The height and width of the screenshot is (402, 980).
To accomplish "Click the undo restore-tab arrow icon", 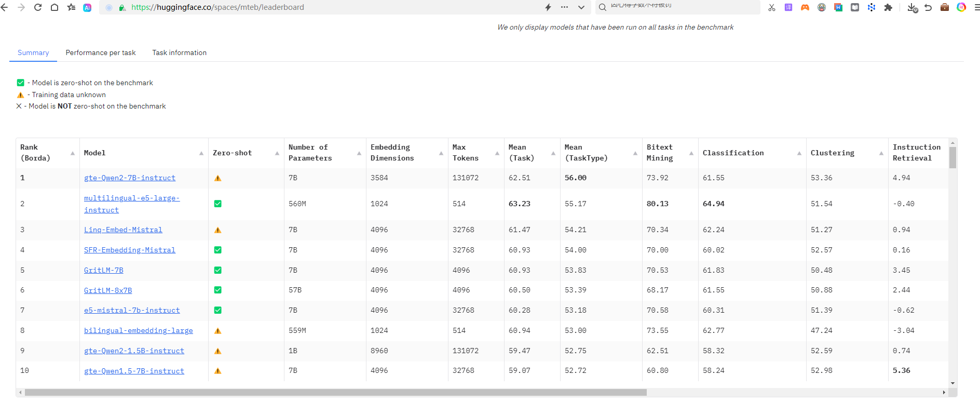I will coord(928,7).
